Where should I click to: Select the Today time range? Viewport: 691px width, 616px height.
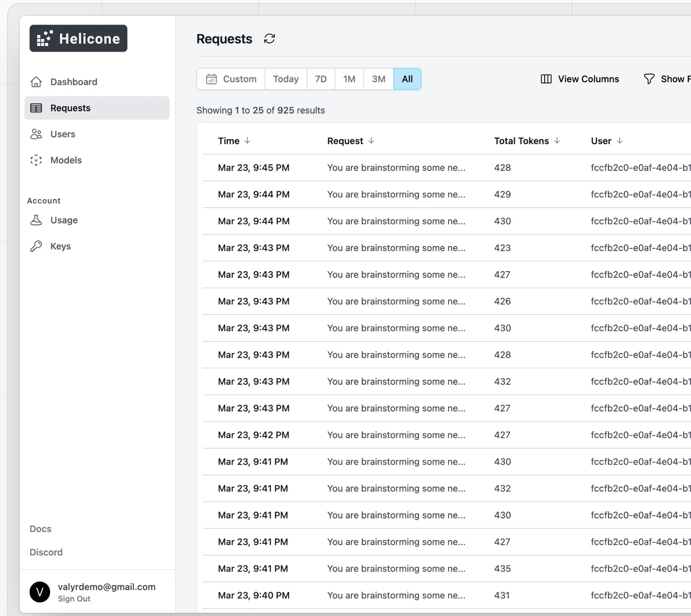[286, 79]
